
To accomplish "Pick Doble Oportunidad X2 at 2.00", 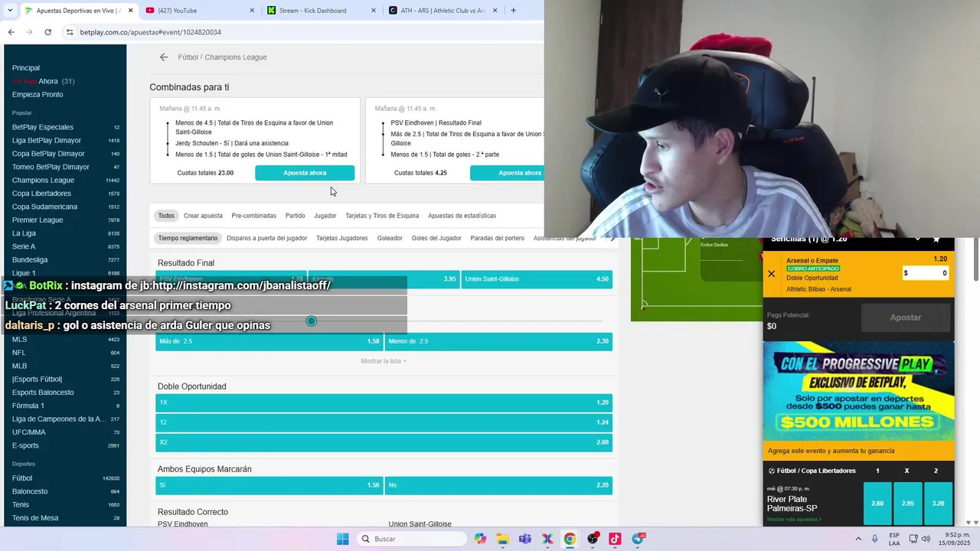I will (384, 442).
